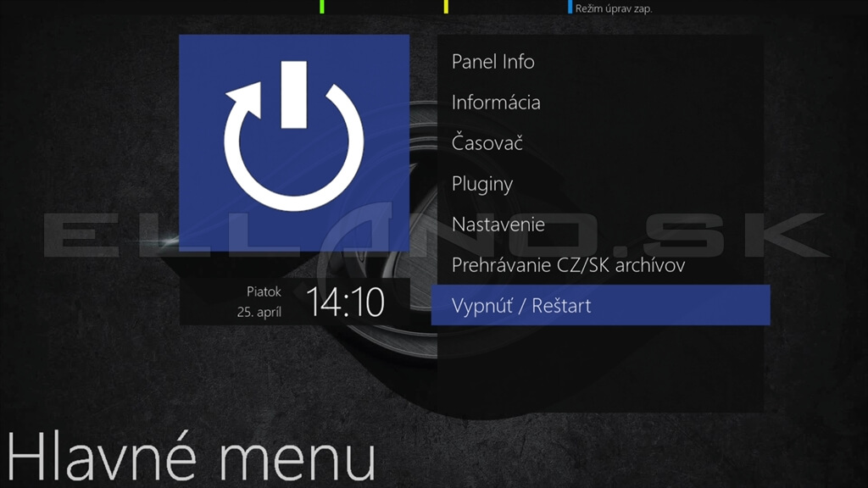
Task: Click the large power restart icon
Action: [294, 142]
